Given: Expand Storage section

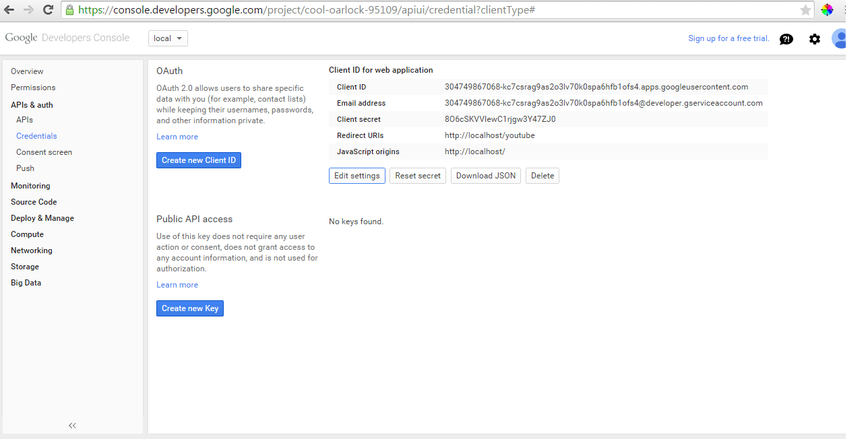Looking at the screenshot, I should [25, 267].
